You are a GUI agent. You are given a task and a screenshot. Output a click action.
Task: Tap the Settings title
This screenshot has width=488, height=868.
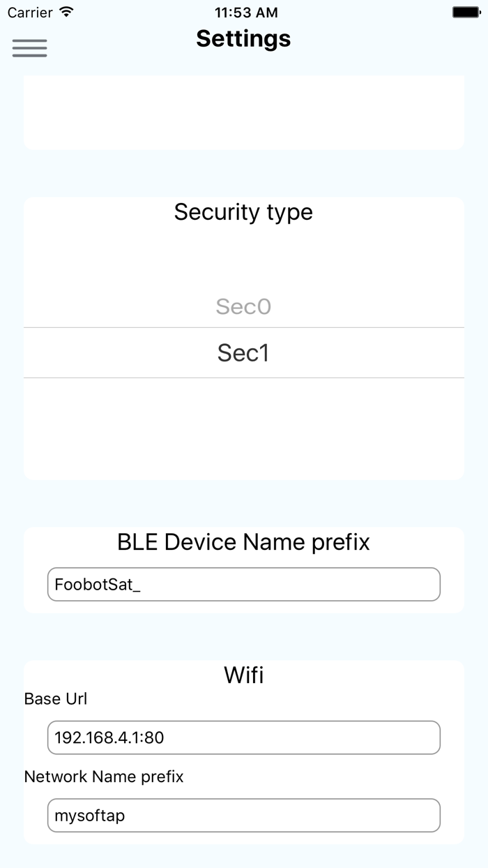tap(243, 38)
